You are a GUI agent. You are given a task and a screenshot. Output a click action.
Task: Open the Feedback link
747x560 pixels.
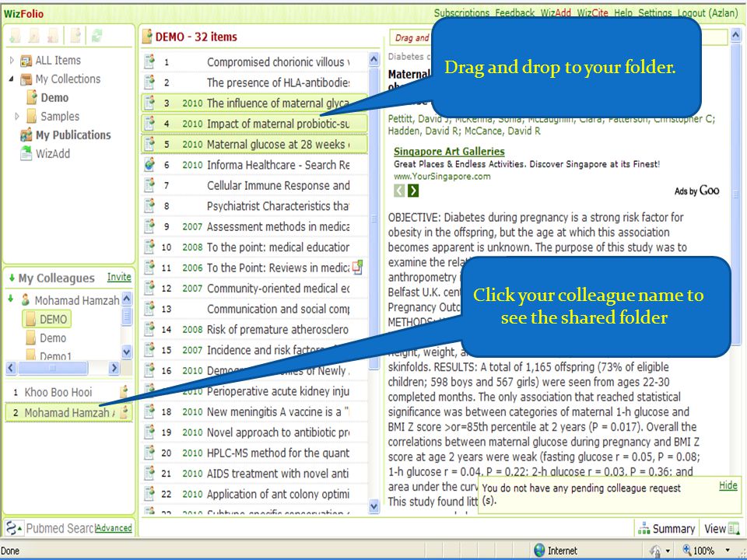[x=514, y=13]
